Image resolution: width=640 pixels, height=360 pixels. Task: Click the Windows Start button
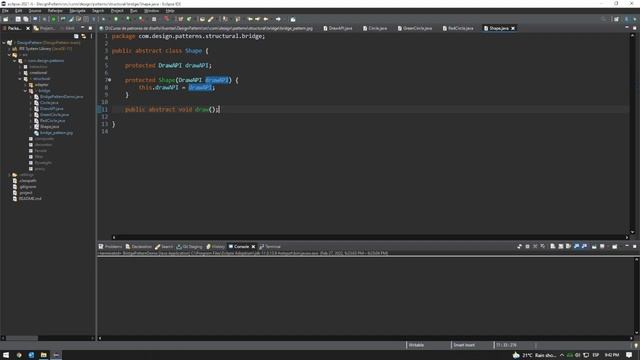point(6,355)
